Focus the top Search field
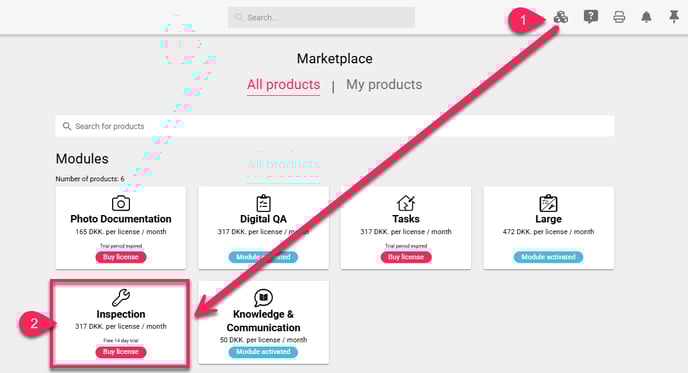This screenshot has width=688, height=373. tap(321, 17)
